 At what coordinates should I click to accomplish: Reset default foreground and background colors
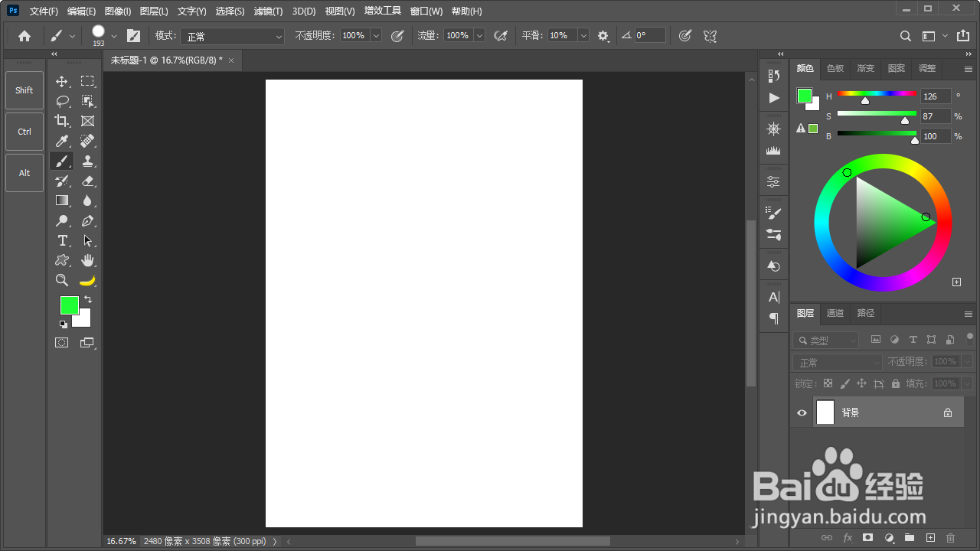[x=64, y=324]
